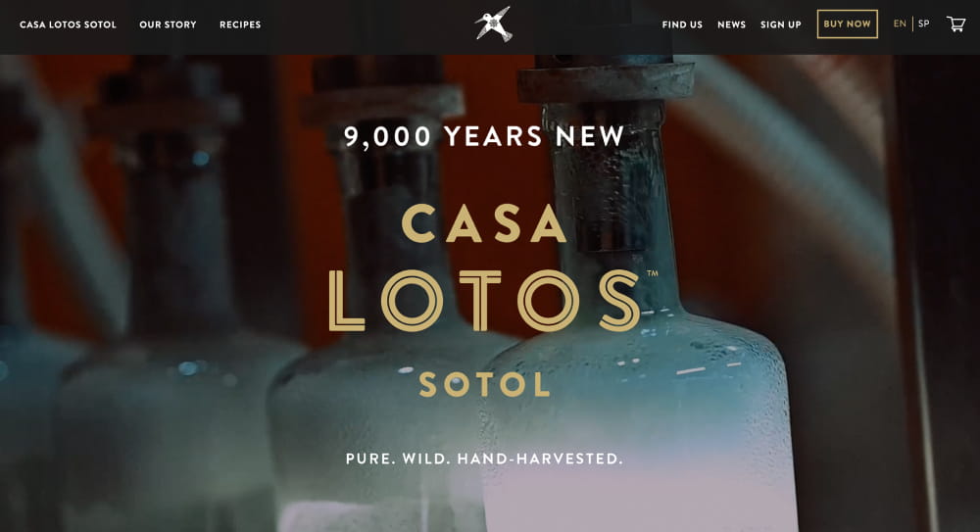The height and width of the screenshot is (532, 980).
Task: Click the Buy Now button
Action: click(x=847, y=24)
